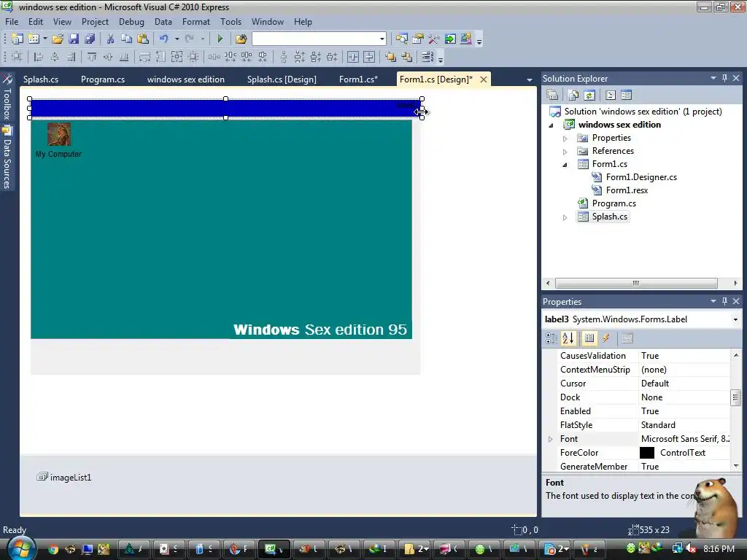Image resolution: width=747 pixels, height=560 pixels.
Task: Open Solution Explorer from toolbar icon
Action: (402, 39)
